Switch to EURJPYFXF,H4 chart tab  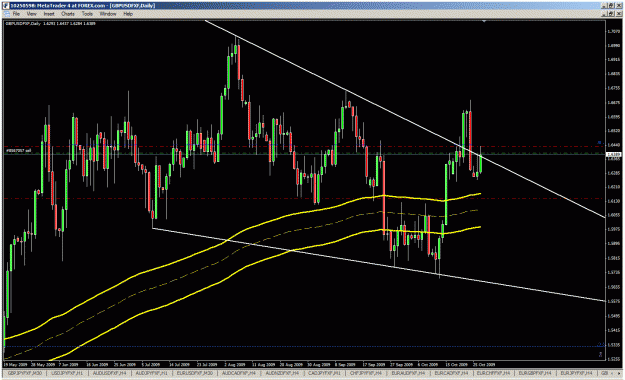pyautogui.click(x=576, y=373)
